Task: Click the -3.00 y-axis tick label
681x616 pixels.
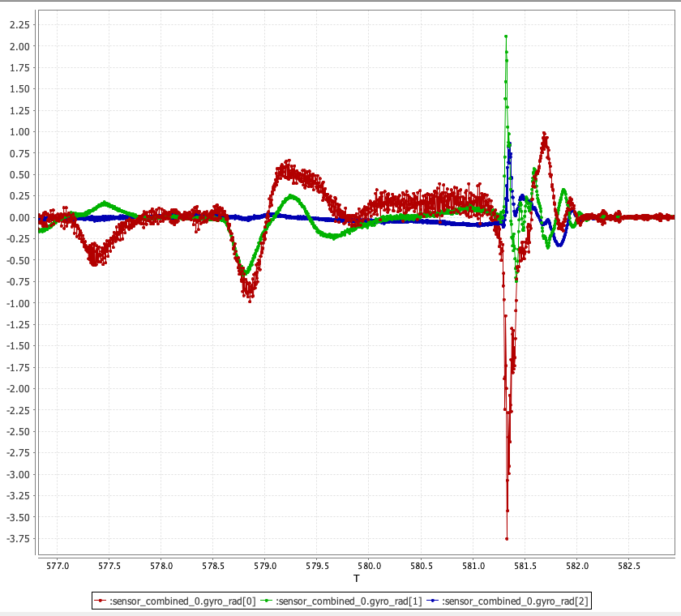Action: pos(18,474)
